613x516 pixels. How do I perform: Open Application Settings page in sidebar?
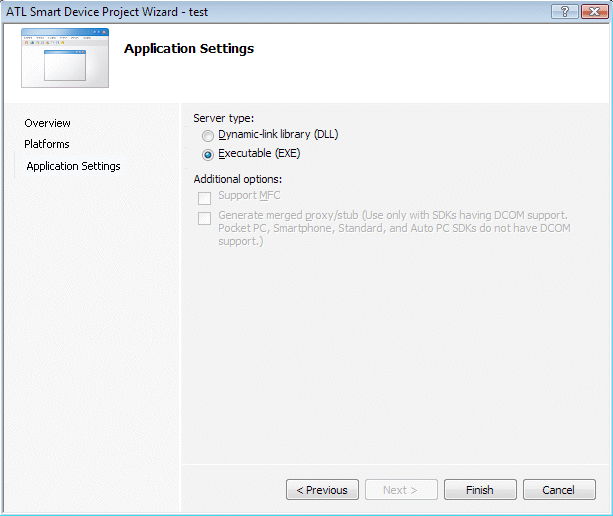[73, 166]
